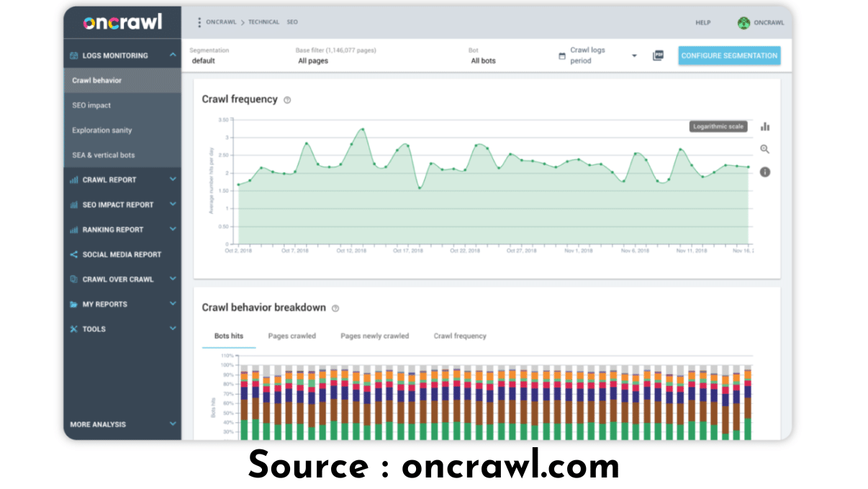This screenshot has height=489, width=868.
Task: Click the HELP link
Action: (702, 22)
